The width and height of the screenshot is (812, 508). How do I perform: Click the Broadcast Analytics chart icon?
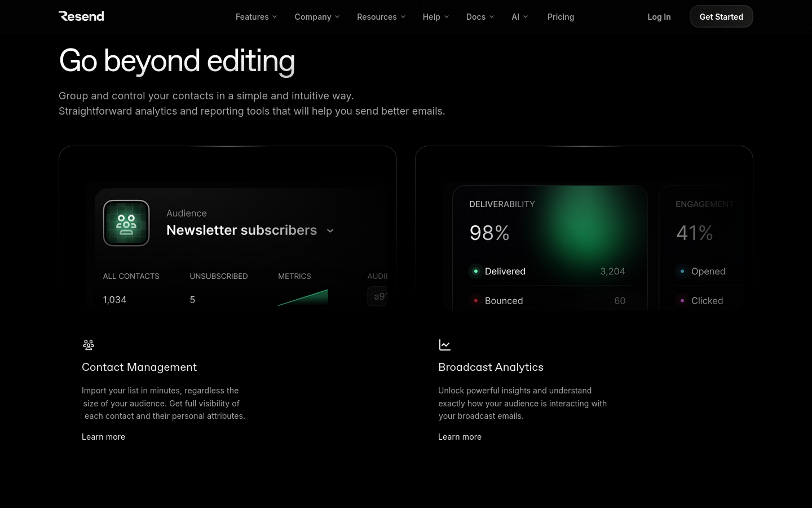(445, 345)
